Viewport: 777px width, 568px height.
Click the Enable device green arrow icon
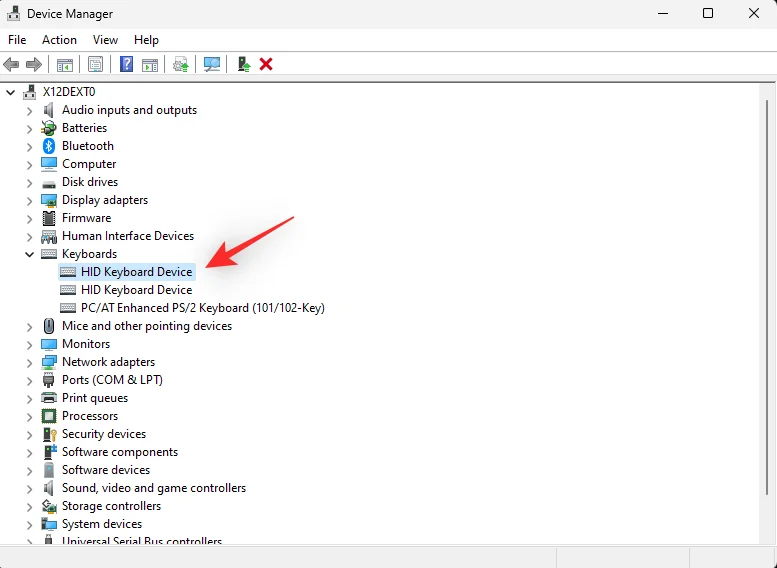coord(243,64)
